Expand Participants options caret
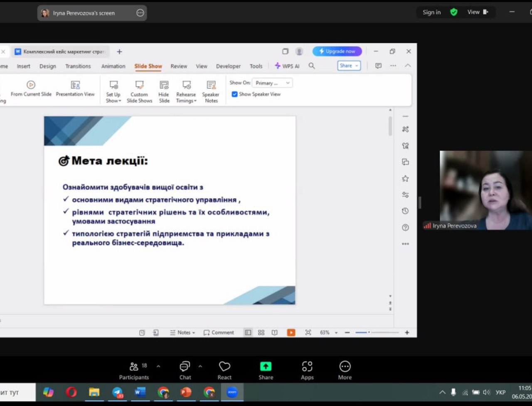The height and width of the screenshot is (406, 532). pos(158,366)
